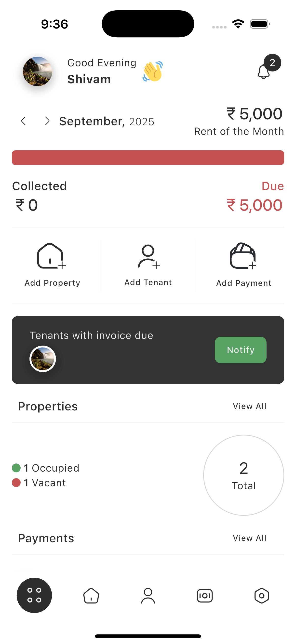
Task: Select the Dashboard grid icon in bottom bar
Action: tap(34, 595)
